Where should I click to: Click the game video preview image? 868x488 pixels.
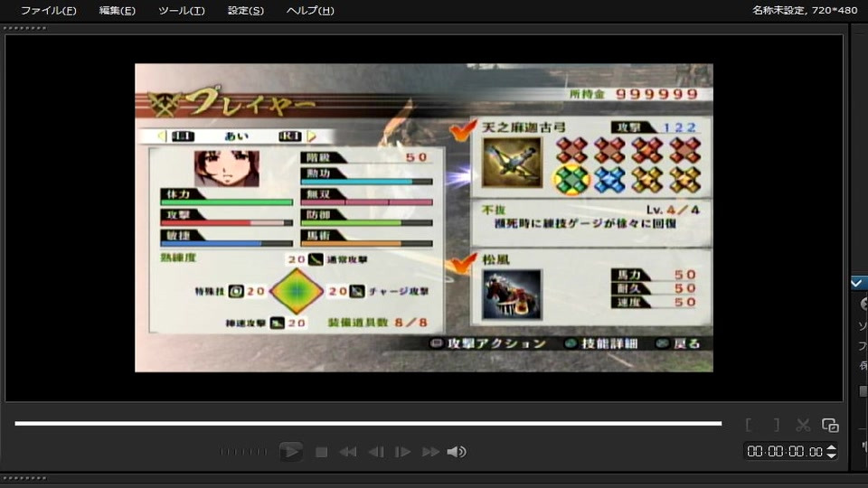[x=424, y=218]
